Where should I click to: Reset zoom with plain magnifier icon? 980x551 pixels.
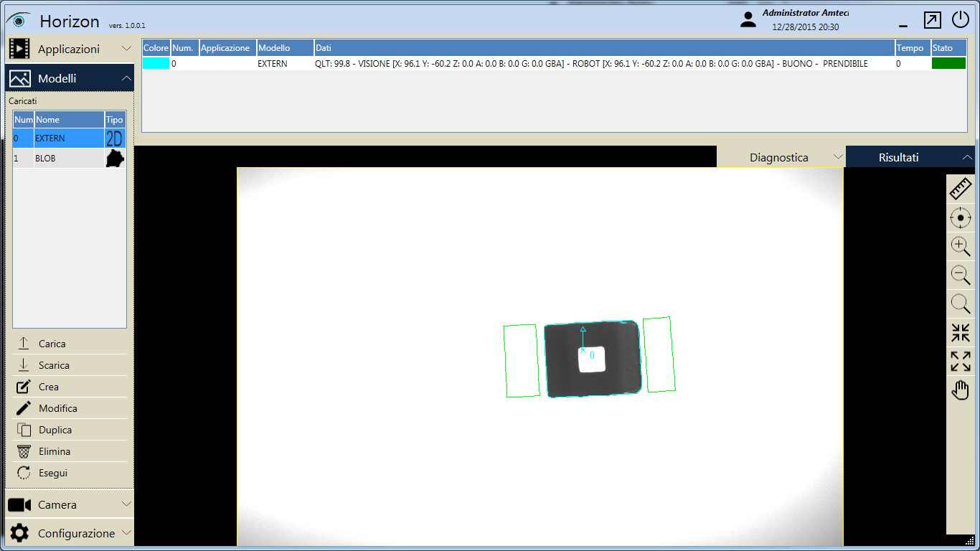click(961, 303)
